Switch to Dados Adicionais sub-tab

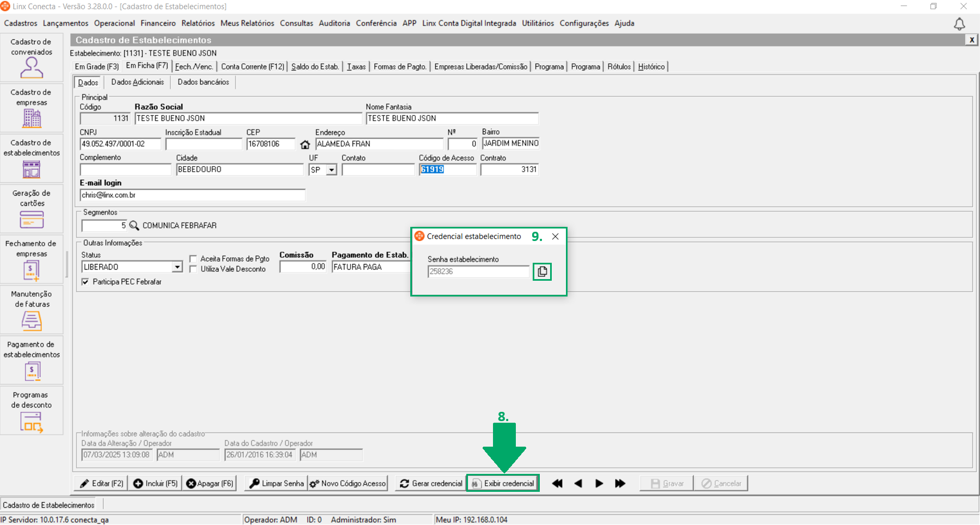pos(138,82)
